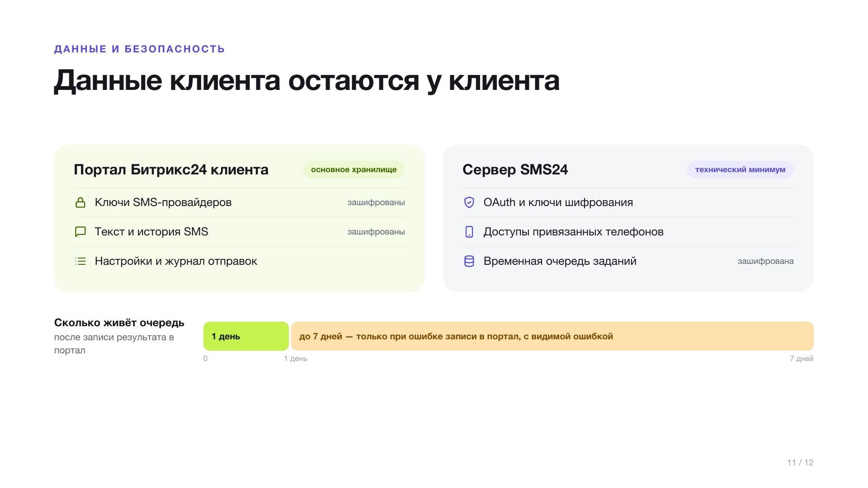868x488 pixels.
Task: Click the green '1 день' bar segment
Action: point(246,336)
